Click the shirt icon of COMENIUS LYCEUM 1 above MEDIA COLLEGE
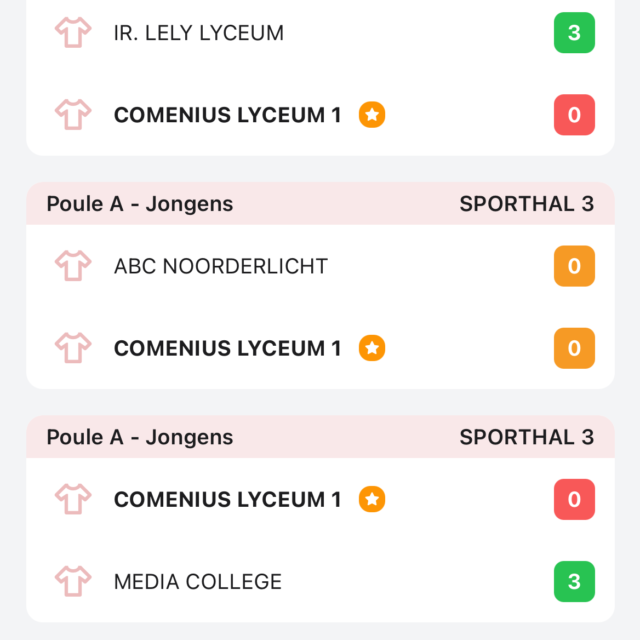640x640 pixels. coord(73,499)
